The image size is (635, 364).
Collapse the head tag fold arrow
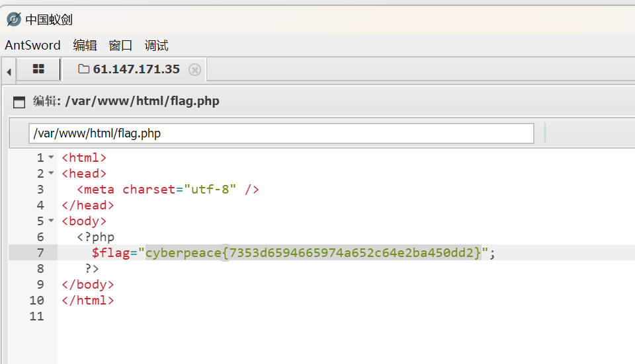51,172
